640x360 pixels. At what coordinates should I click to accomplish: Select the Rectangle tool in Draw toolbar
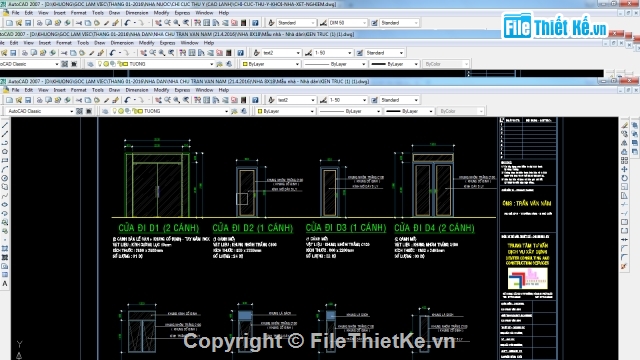click(5, 160)
